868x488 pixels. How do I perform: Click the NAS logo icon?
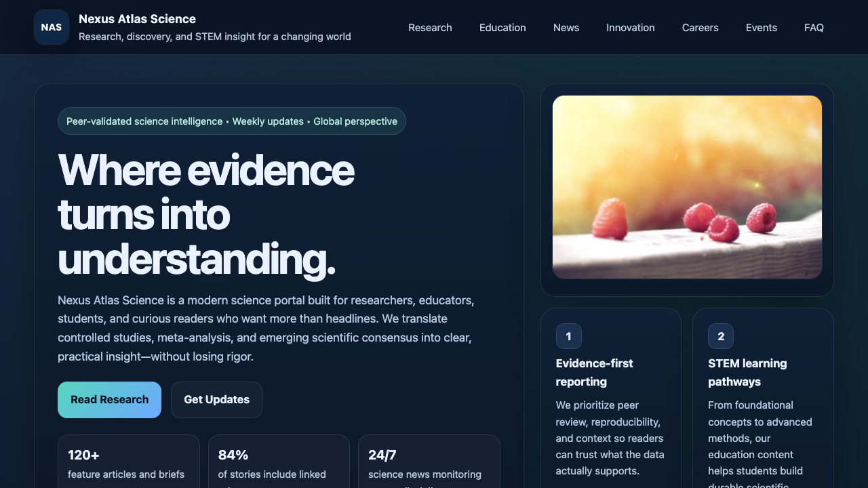point(52,27)
